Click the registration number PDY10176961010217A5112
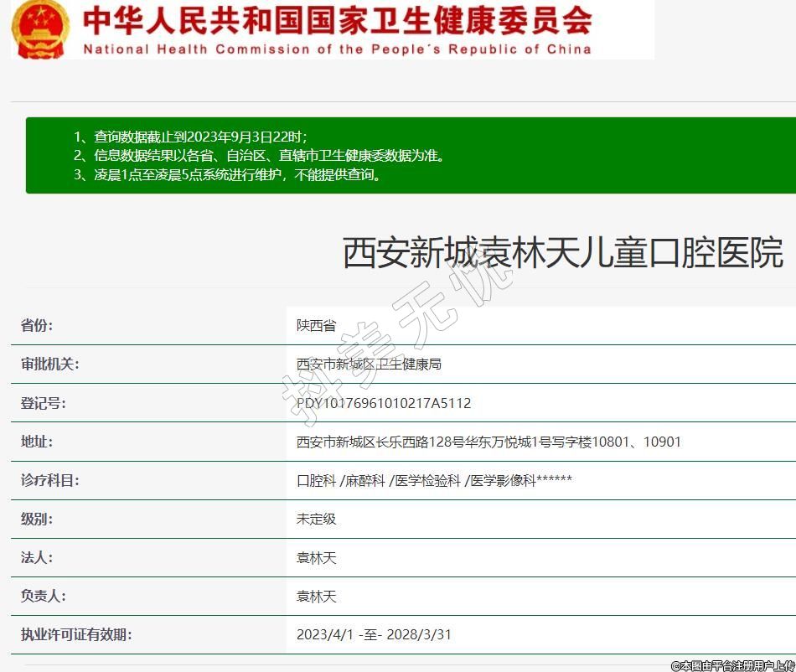The image size is (796, 672). pos(384,403)
